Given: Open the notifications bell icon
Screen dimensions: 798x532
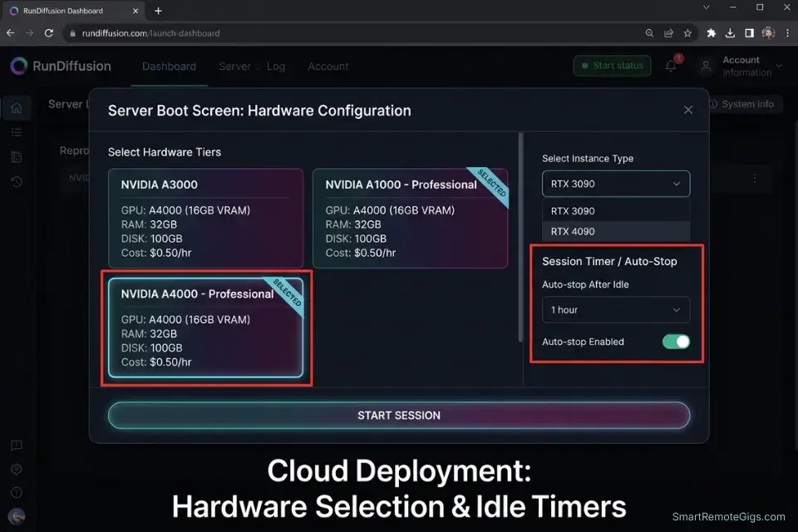Looking at the screenshot, I should tap(671, 66).
